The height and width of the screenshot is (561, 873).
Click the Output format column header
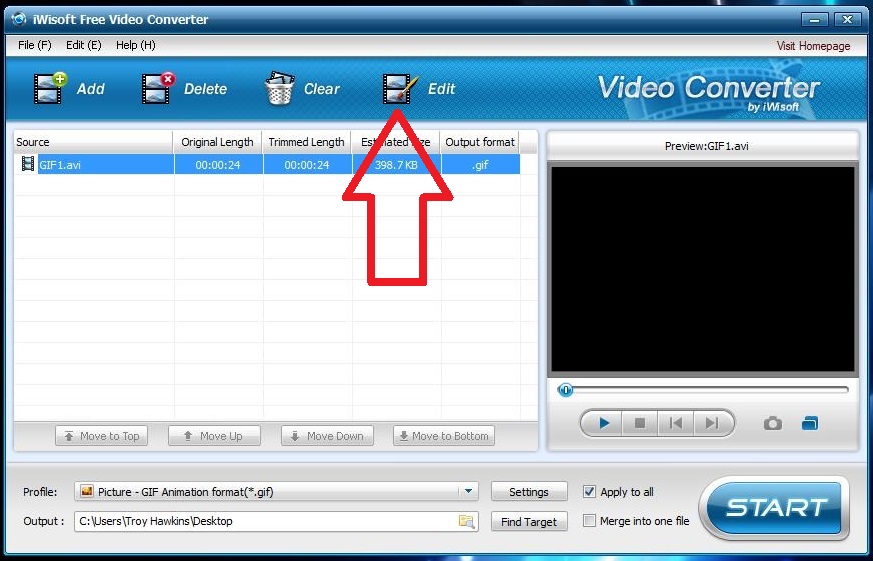479,142
